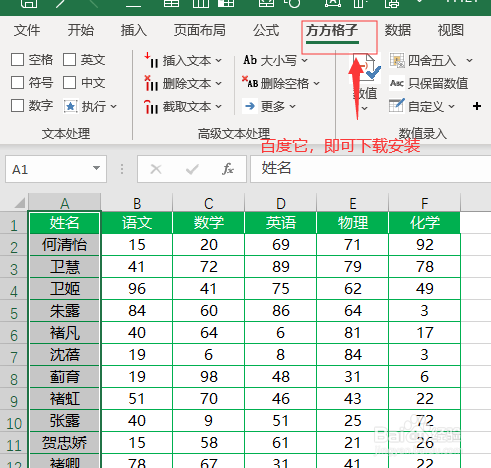
Task: Click the name cell 沈蓓
Action: 64,355
